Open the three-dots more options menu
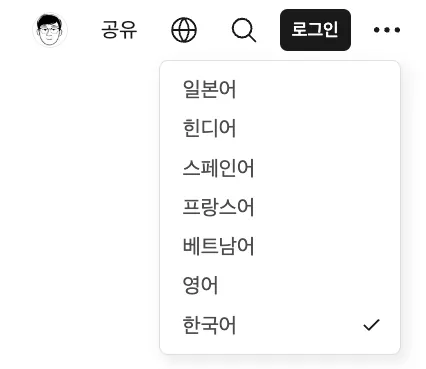 click(387, 30)
